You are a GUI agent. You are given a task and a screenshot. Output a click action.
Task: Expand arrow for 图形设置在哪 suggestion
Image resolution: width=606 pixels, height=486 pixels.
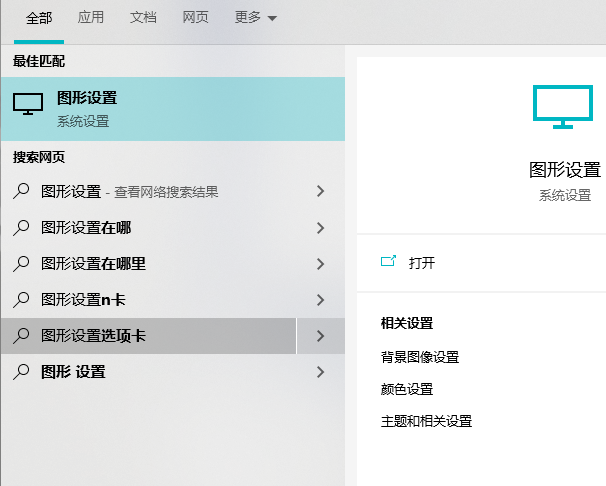320,228
